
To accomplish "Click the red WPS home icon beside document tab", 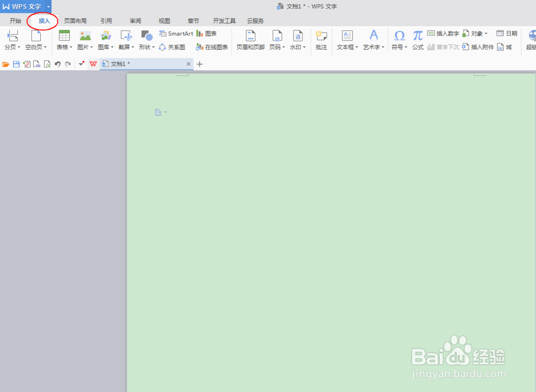I will click(93, 64).
